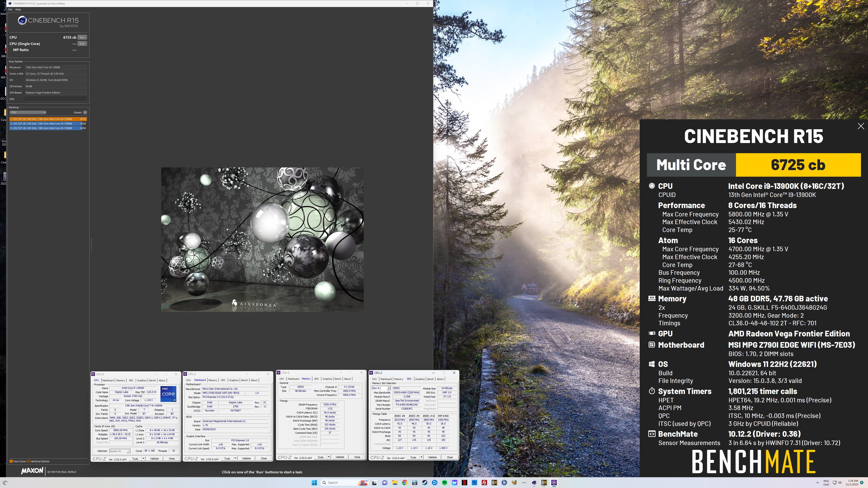Click Core Speed 5800.00 MHz value in CPU-Z
The height and width of the screenshot is (488, 868).
120,430
